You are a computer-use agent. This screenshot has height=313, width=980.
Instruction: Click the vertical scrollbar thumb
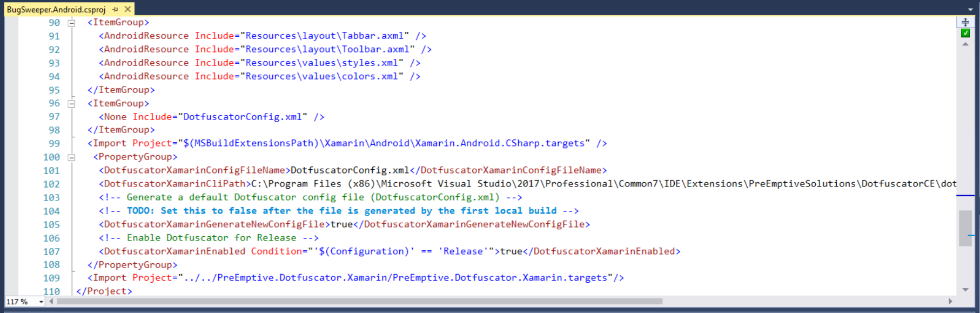tap(965, 228)
